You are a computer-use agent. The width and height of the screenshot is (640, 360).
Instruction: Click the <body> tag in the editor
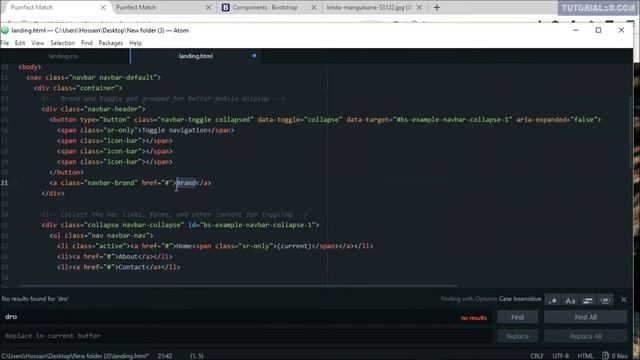coord(30,67)
